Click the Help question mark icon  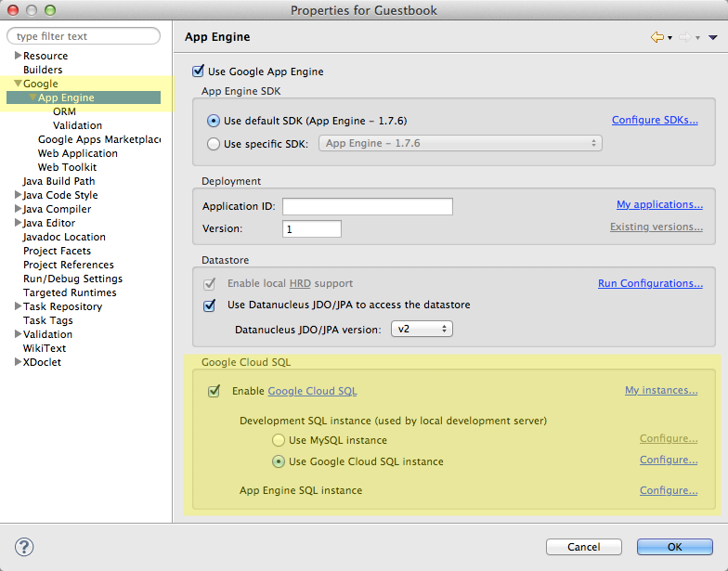(24, 546)
